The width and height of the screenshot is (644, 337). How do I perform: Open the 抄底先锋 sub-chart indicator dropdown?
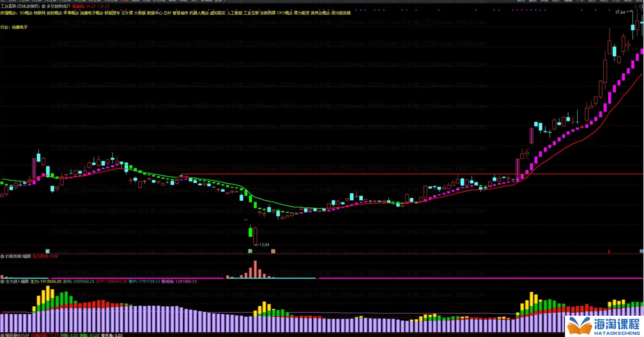point(2,257)
